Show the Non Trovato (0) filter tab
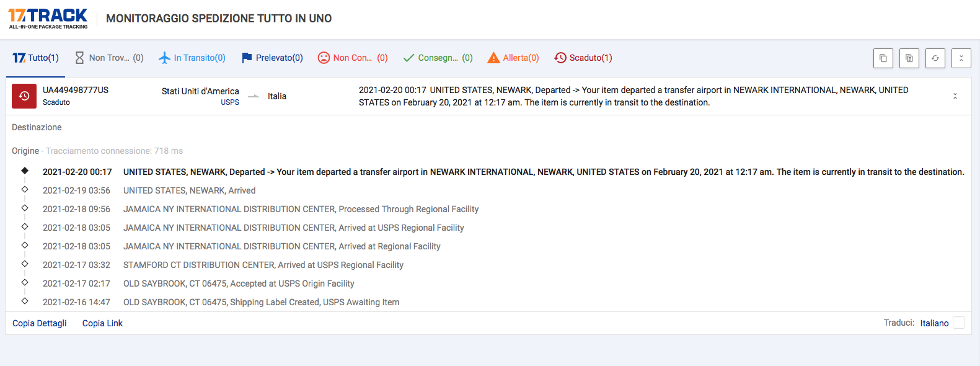Image resolution: width=980 pixels, height=366 pixels. coord(109,58)
